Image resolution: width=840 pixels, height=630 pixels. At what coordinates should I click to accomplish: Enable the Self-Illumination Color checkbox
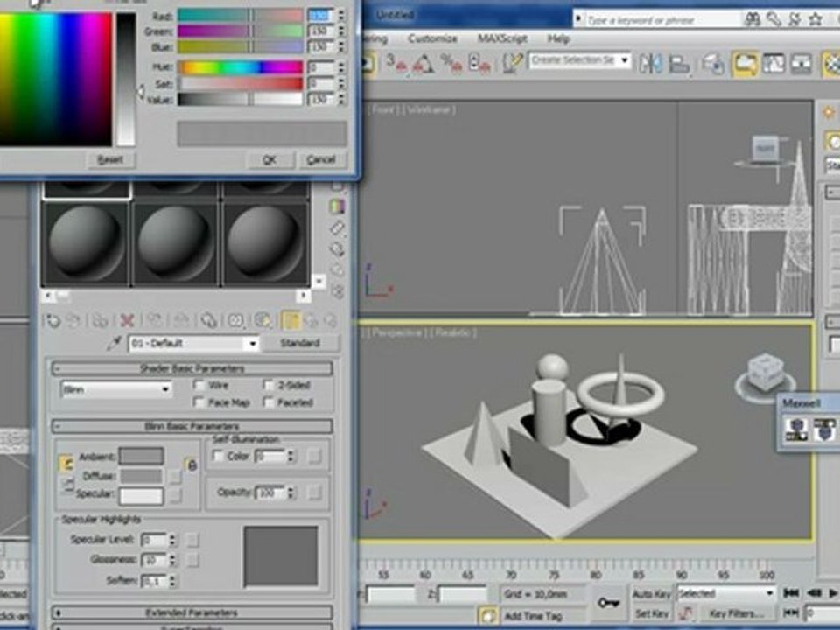point(218,456)
